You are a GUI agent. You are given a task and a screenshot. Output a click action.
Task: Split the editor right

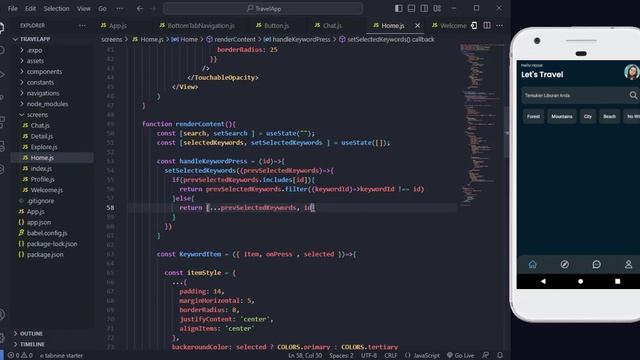pos(487,25)
